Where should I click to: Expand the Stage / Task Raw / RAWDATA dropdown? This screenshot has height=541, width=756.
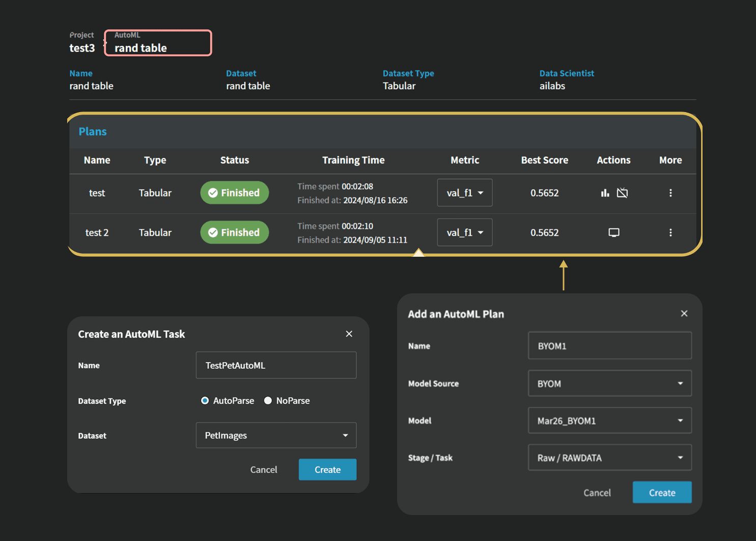(609, 458)
